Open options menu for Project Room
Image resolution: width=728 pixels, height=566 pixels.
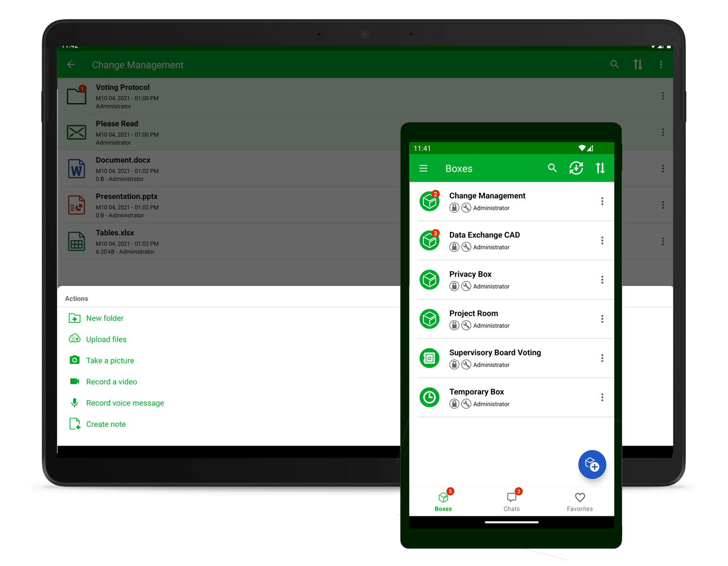[602, 319]
